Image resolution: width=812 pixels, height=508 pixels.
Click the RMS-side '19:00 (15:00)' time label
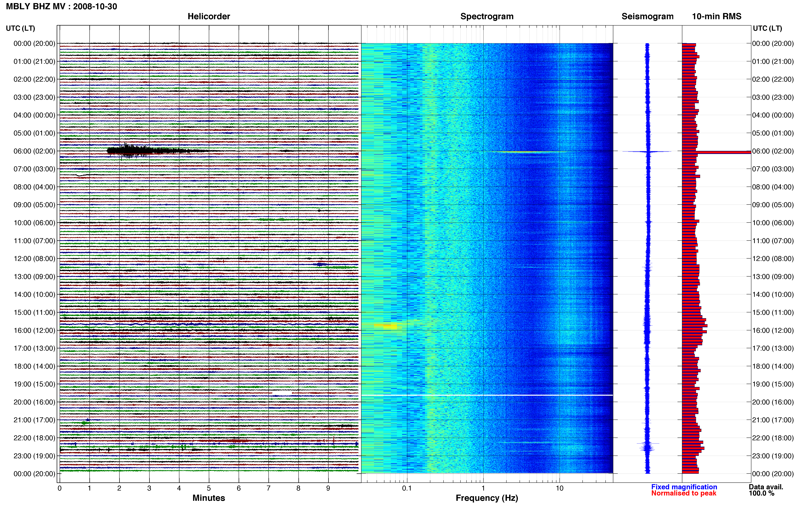coord(773,384)
